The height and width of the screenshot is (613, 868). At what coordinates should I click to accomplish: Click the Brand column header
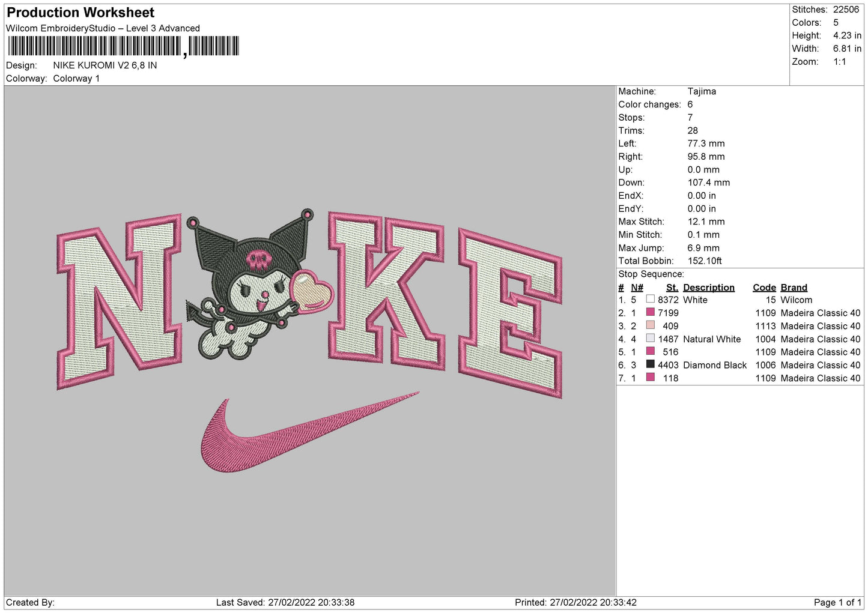[794, 288]
